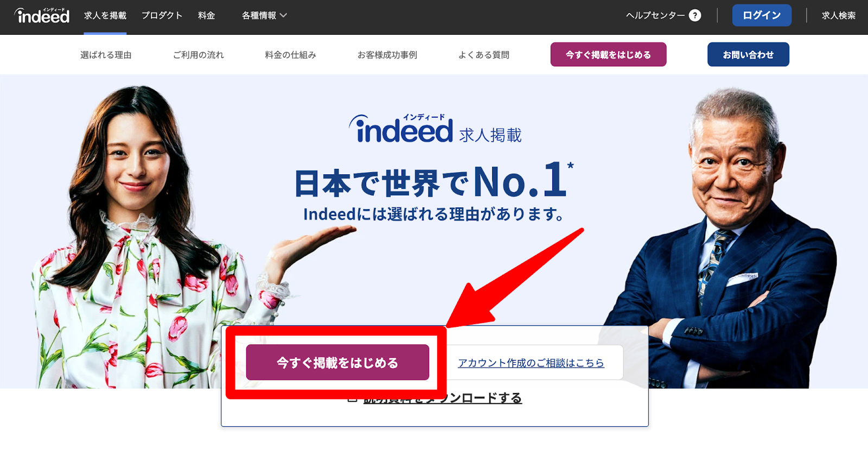The image size is (868, 449).
Task: Open アカウント作成のご相談はこちら link
Action: point(531,363)
